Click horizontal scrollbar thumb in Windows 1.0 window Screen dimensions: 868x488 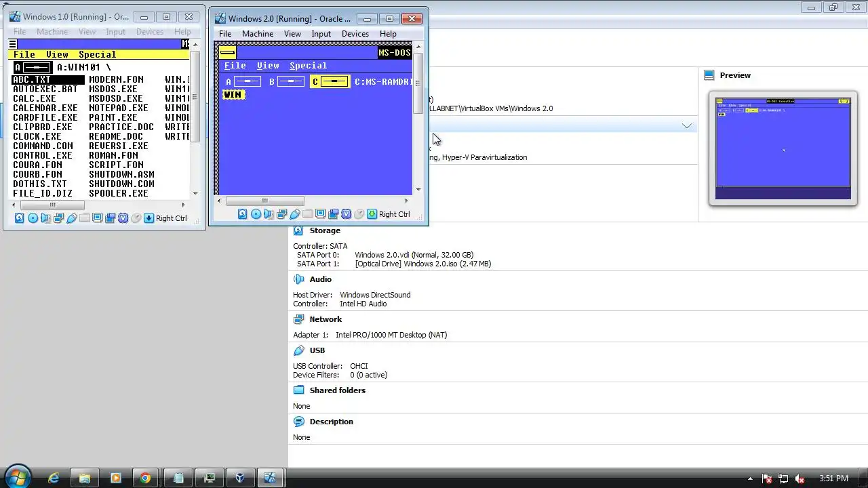tap(52, 205)
